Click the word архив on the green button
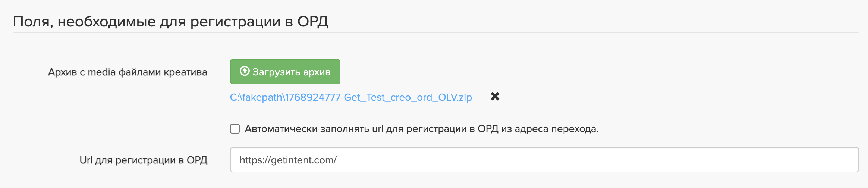The height and width of the screenshot is (188, 868). tap(317, 72)
